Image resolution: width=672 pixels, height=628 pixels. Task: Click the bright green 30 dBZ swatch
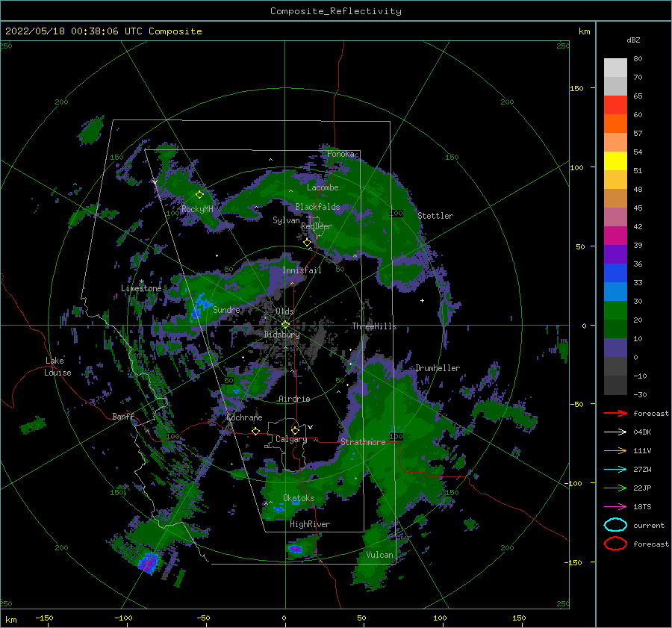(615, 310)
